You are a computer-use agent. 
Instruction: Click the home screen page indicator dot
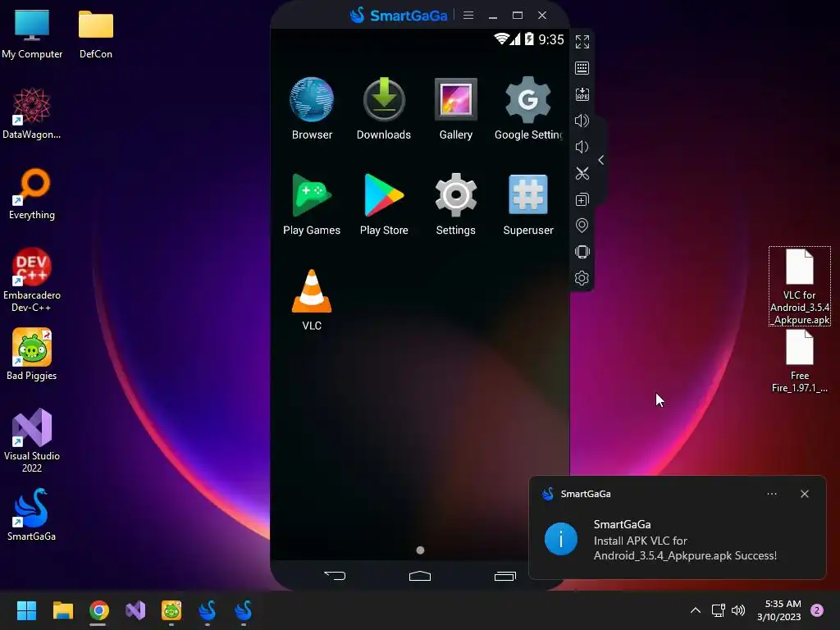click(421, 550)
